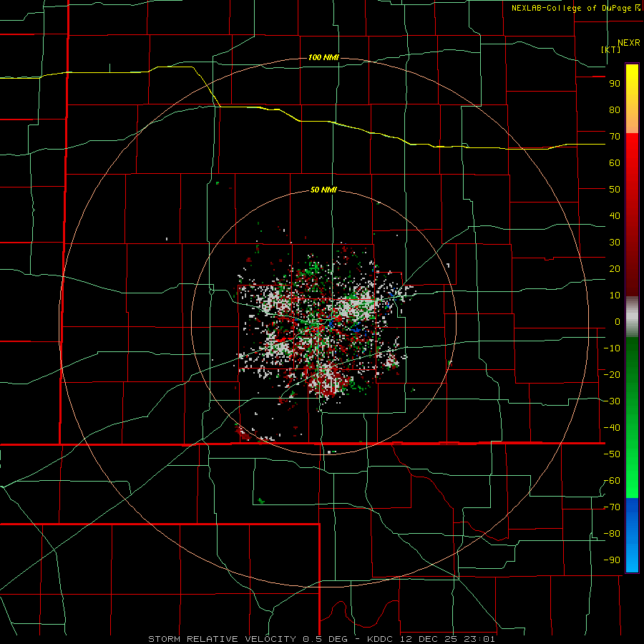Click the 50 value on the velocity scale

615,190
